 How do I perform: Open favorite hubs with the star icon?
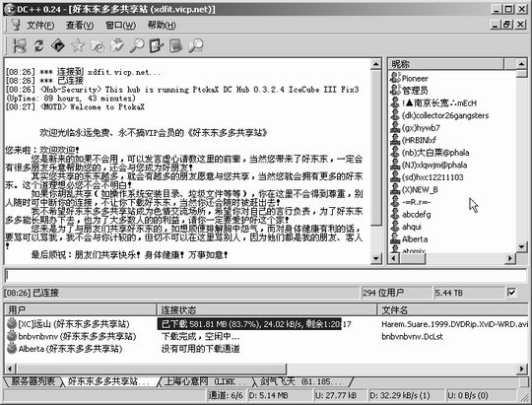(x=78, y=46)
